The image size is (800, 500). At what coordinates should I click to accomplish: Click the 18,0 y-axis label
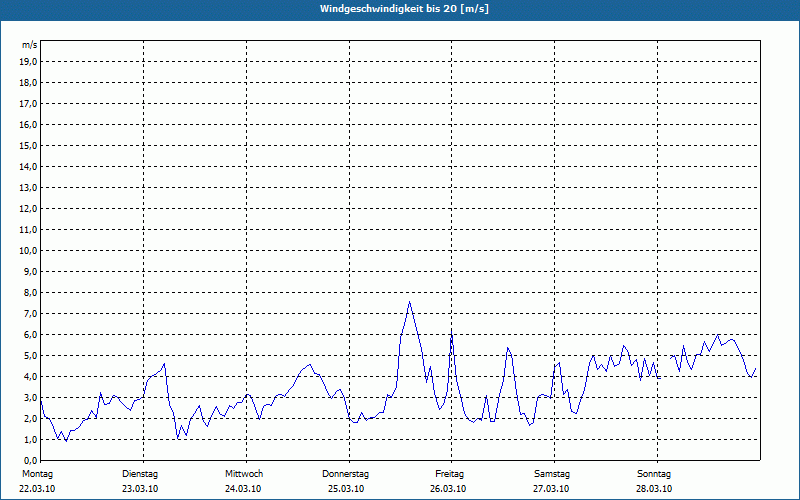[28, 83]
